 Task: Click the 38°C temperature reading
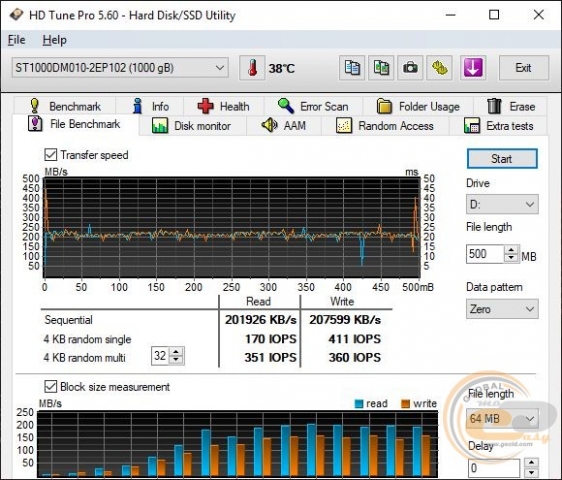(282, 68)
